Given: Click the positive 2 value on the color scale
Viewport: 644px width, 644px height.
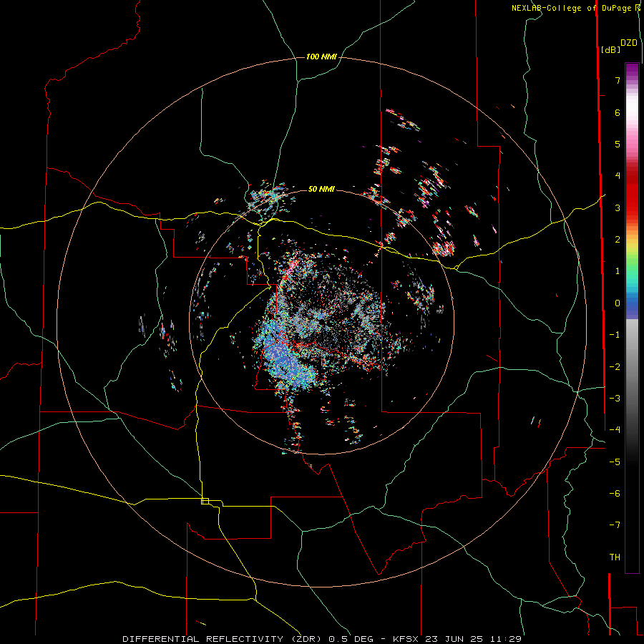Looking at the screenshot, I should point(618,239).
